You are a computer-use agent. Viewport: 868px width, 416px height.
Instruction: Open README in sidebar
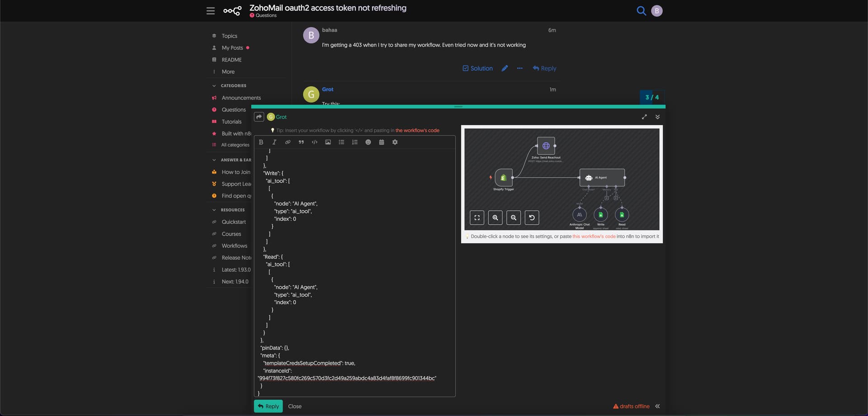231,60
